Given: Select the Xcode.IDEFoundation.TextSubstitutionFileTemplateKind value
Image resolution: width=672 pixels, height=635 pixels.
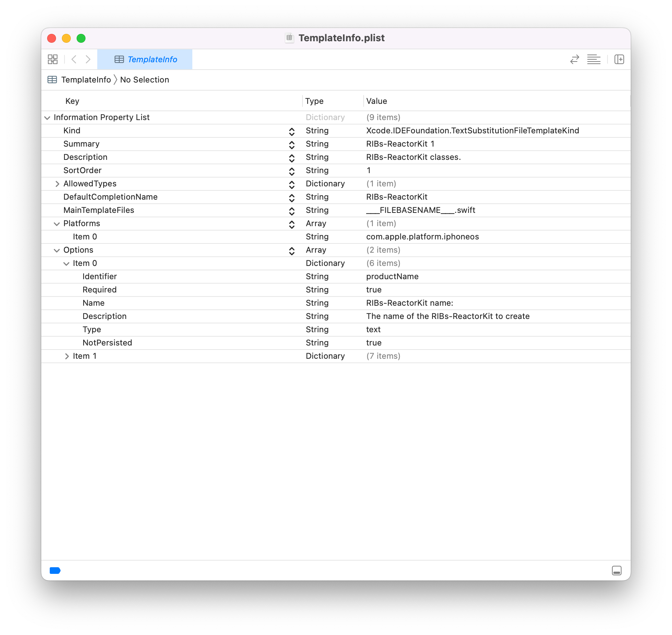Looking at the screenshot, I should 473,130.
